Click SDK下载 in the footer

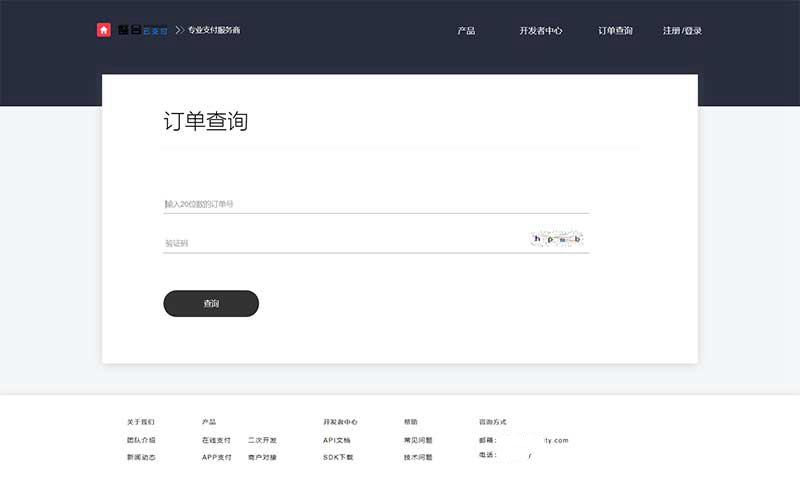click(338, 457)
